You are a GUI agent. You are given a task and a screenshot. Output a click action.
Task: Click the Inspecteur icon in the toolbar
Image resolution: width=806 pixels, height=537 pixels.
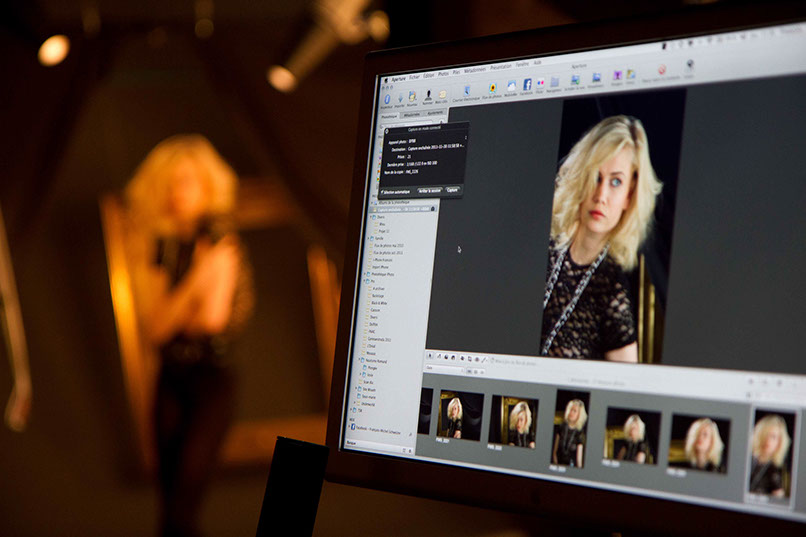click(388, 98)
